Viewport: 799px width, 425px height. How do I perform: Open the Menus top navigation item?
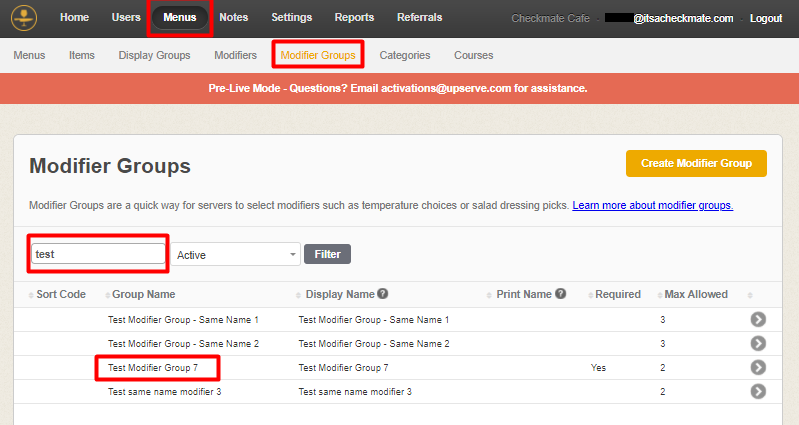pyautogui.click(x=180, y=18)
